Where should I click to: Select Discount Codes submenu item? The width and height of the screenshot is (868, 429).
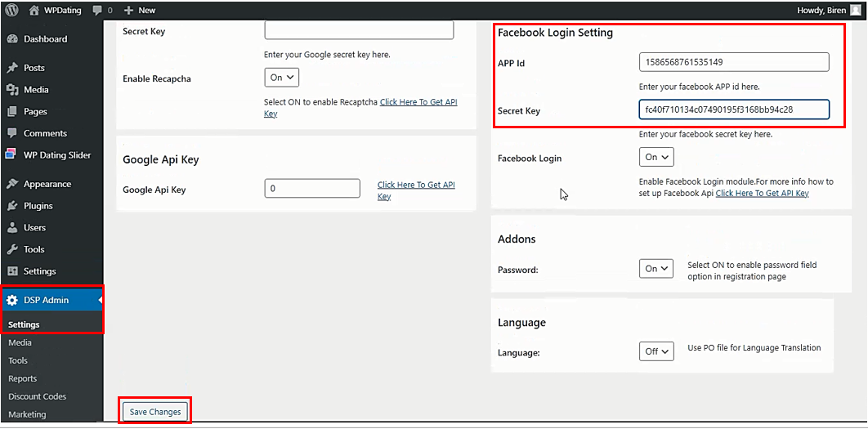(37, 396)
